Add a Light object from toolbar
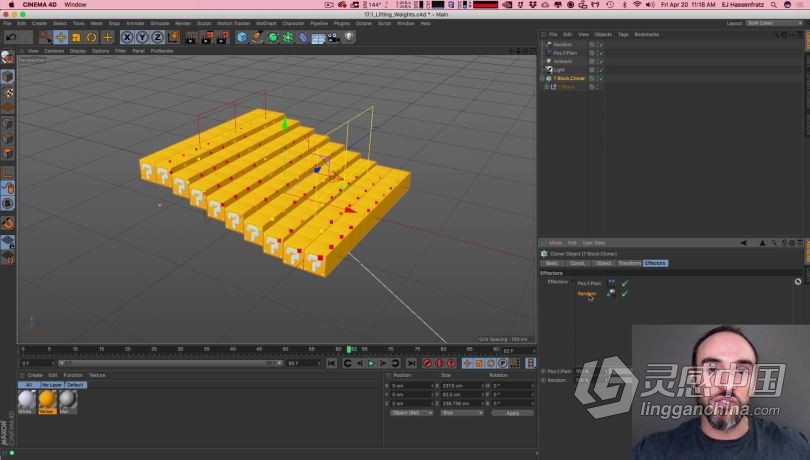 (349, 37)
